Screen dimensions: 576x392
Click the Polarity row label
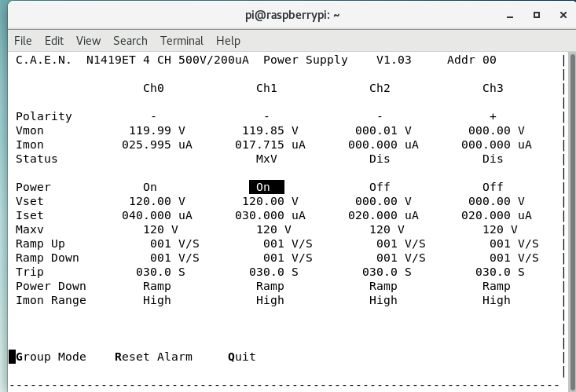(x=44, y=116)
